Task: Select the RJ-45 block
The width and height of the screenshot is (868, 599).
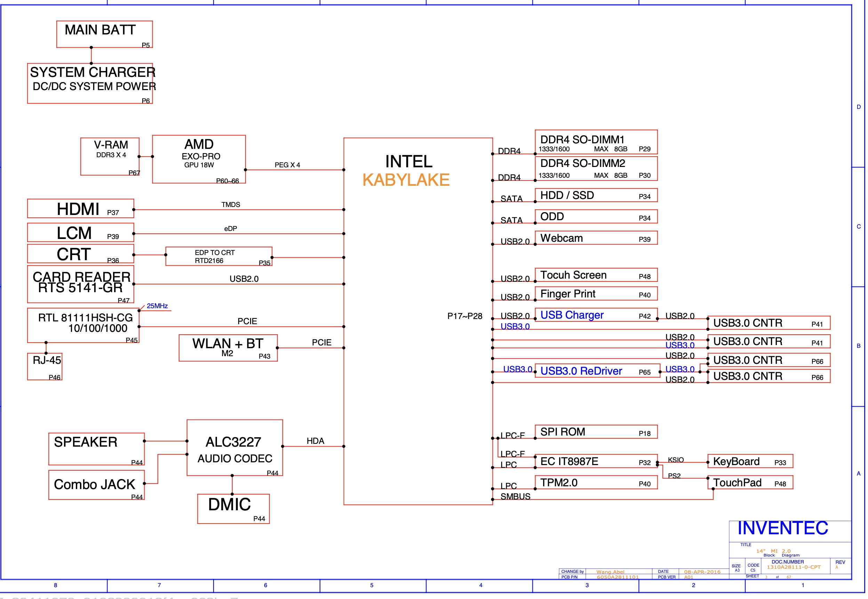Action: click(x=45, y=367)
